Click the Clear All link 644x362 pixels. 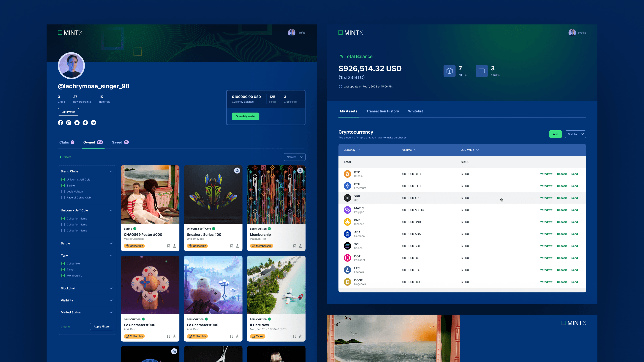pyautogui.click(x=66, y=326)
